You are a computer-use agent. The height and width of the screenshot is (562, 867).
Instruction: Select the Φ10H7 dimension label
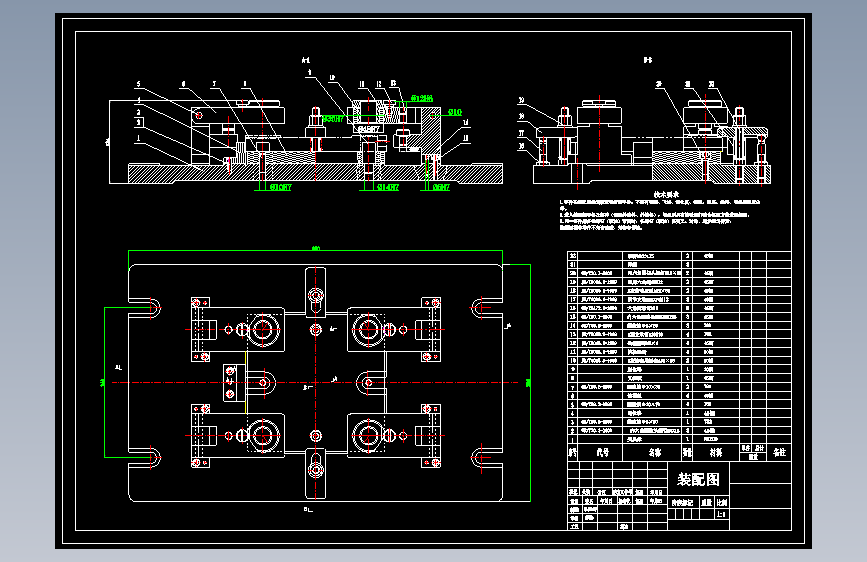coord(280,188)
